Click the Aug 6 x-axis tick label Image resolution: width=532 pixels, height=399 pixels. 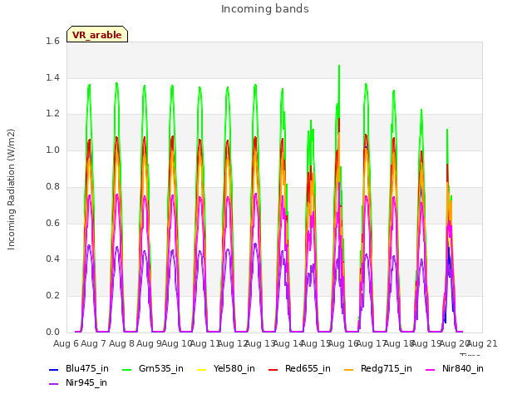pos(66,343)
